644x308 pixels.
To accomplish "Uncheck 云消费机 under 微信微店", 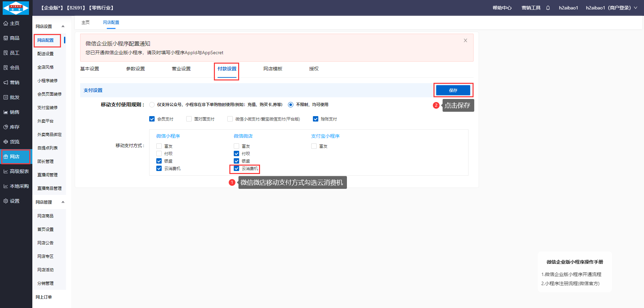I will pyautogui.click(x=236, y=168).
